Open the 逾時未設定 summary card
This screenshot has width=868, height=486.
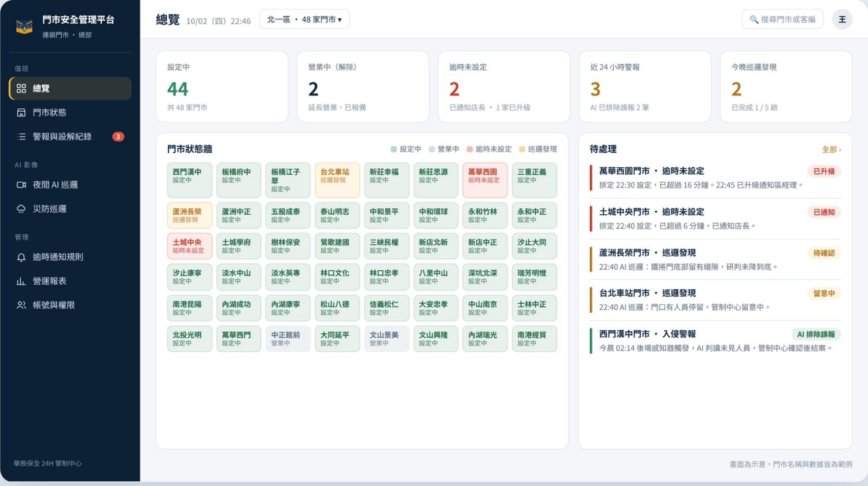coord(504,87)
